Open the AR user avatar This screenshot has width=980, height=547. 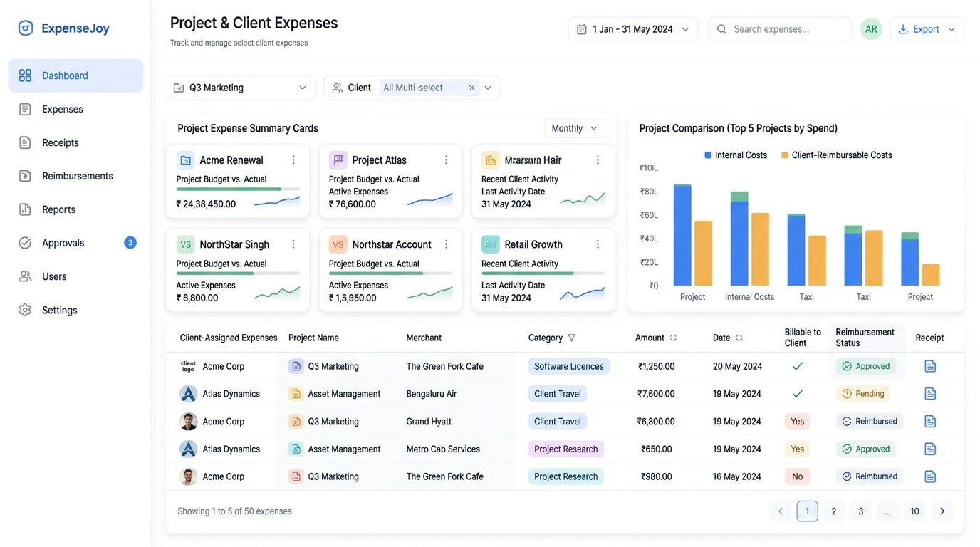871,29
